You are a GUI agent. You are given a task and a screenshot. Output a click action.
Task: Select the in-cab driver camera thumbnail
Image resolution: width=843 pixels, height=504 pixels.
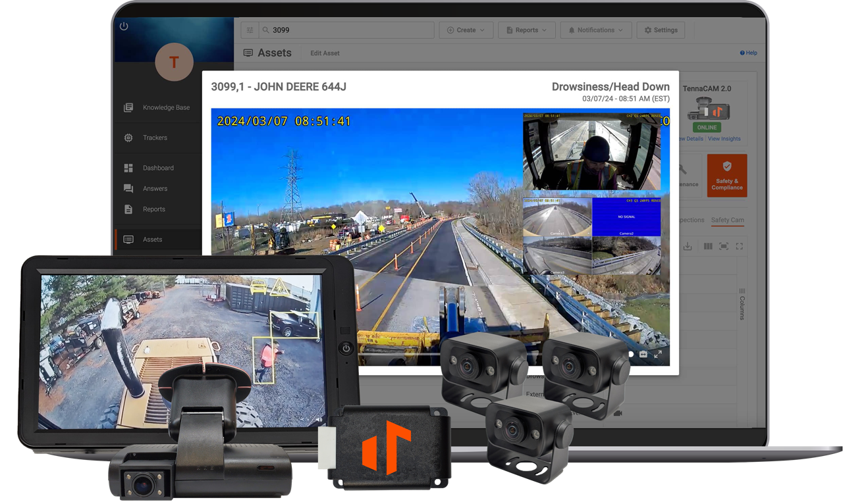pos(591,152)
